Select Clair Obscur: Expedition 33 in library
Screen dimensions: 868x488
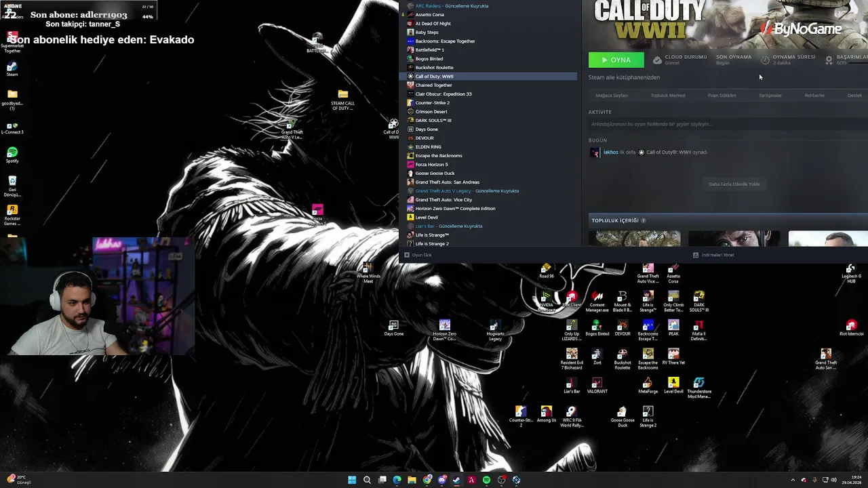tap(491, 94)
